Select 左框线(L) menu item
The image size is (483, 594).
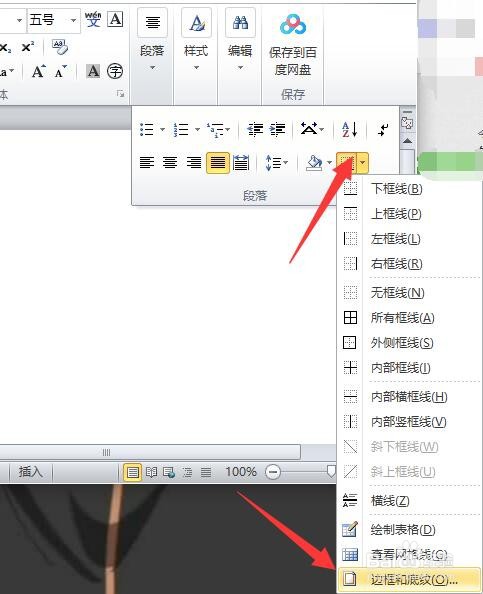(x=409, y=239)
